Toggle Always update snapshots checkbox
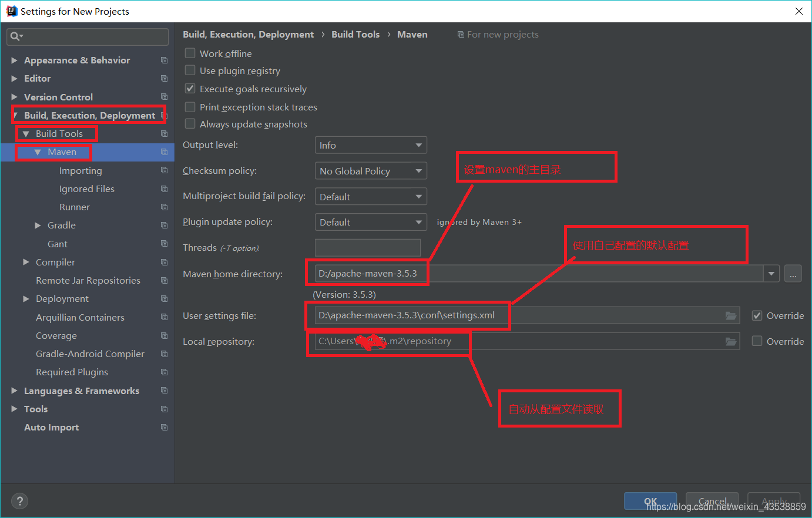 tap(190, 124)
